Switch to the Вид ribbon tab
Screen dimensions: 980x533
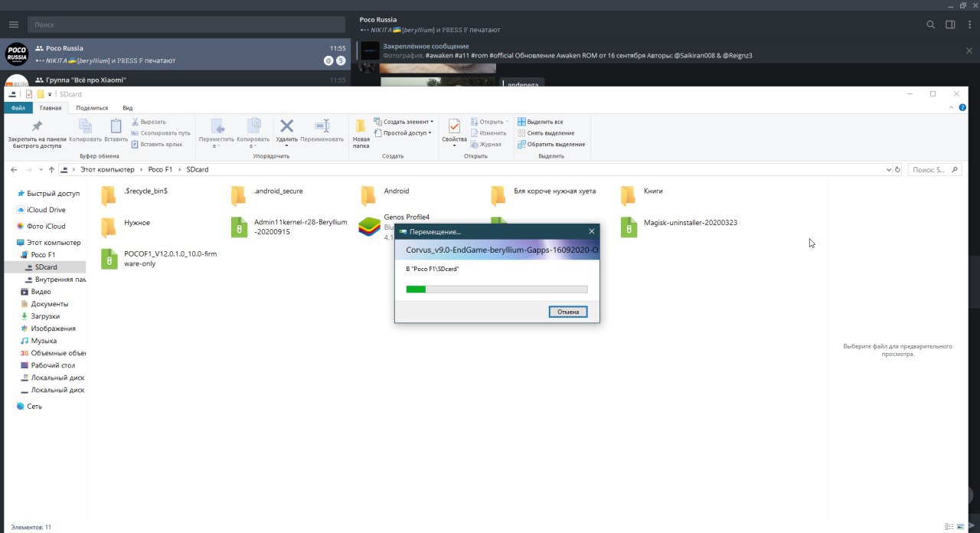click(128, 108)
